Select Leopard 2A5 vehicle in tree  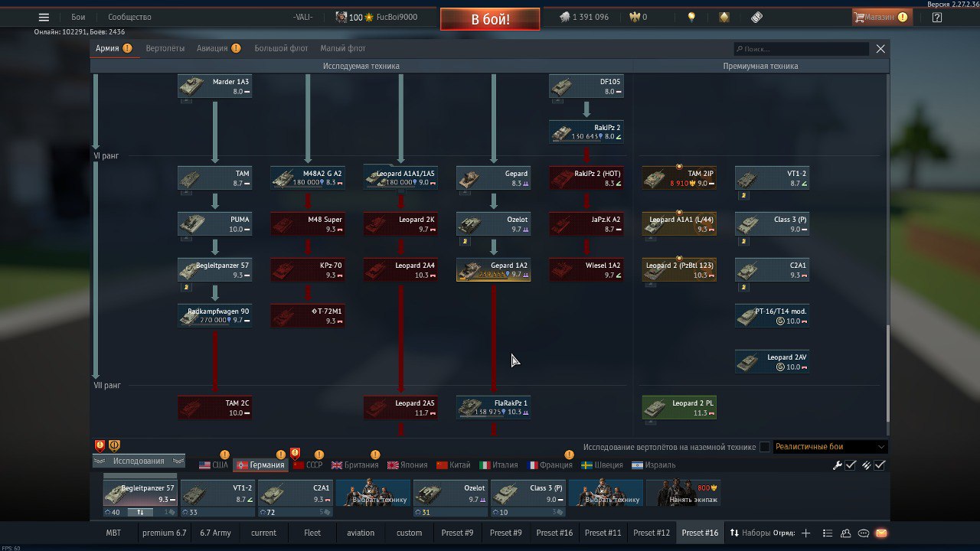tap(400, 407)
